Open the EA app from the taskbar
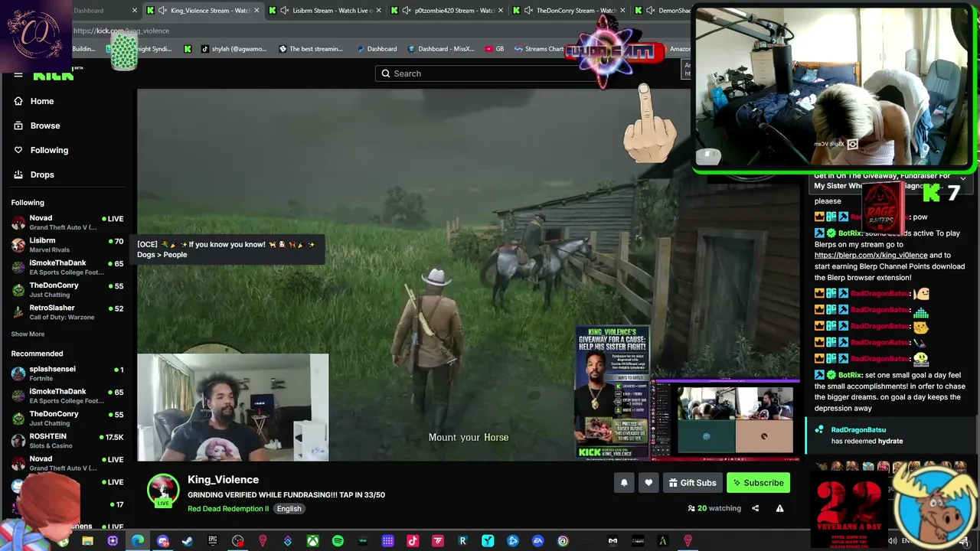980x551 pixels. (x=537, y=541)
